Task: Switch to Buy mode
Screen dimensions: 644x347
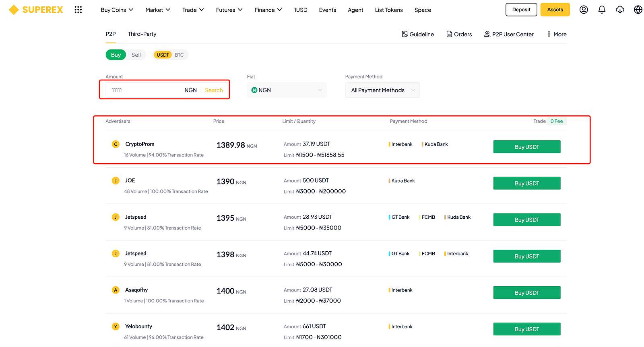Action: tap(116, 55)
